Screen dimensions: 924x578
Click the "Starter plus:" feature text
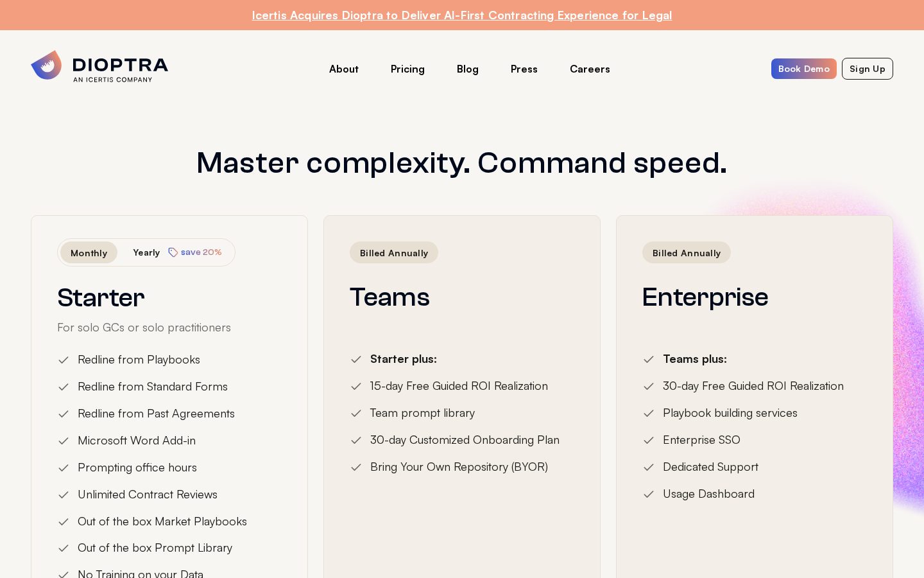click(404, 359)
